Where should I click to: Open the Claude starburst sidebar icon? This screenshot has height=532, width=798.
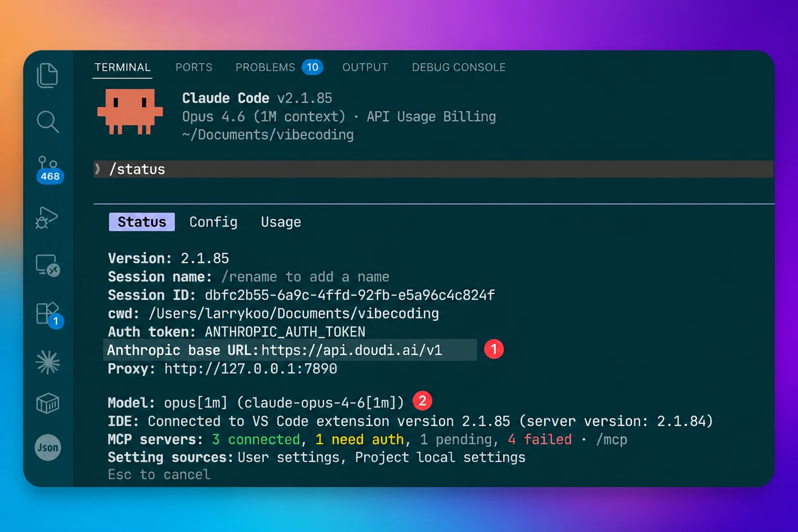point(48,362)
